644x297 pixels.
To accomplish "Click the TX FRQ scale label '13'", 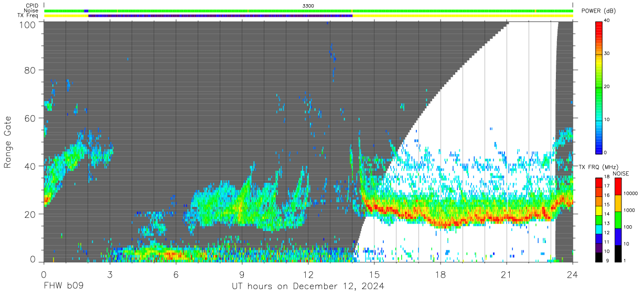I will point(607,224).
